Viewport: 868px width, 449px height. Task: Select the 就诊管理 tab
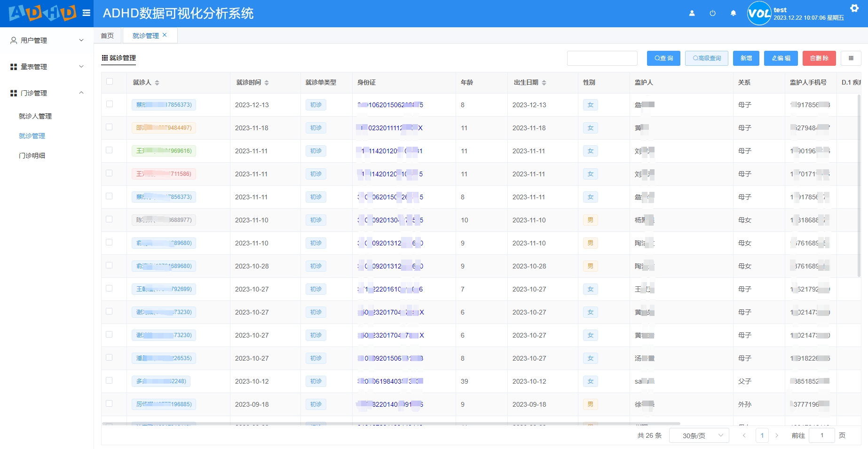point(146,36)
